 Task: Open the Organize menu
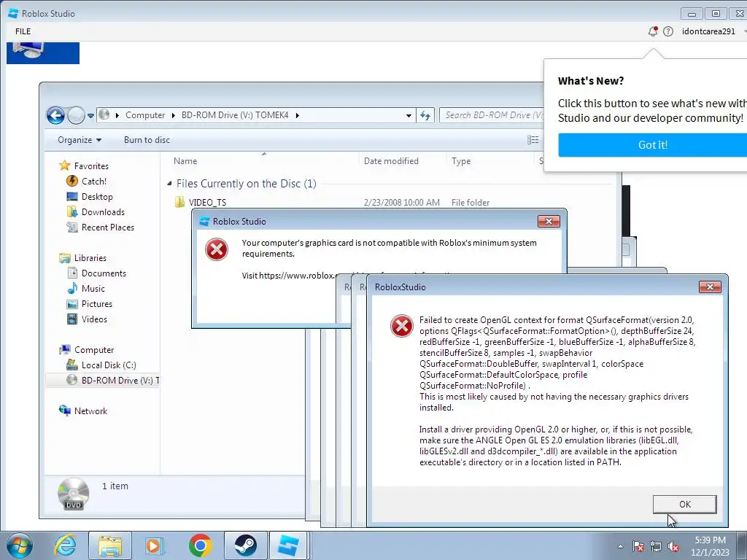(x=80, y=140)
